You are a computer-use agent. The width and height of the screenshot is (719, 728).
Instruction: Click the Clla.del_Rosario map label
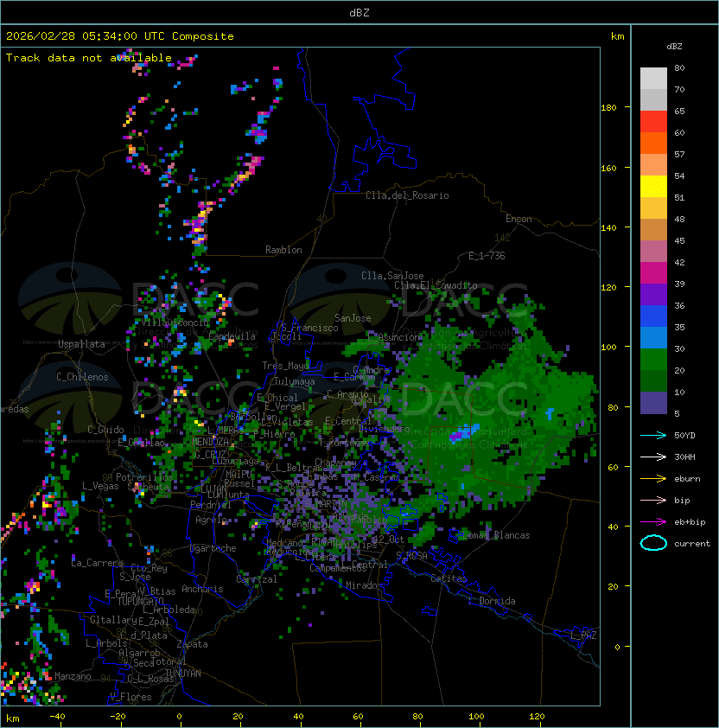pyautogui.click(x=407, y=195)
